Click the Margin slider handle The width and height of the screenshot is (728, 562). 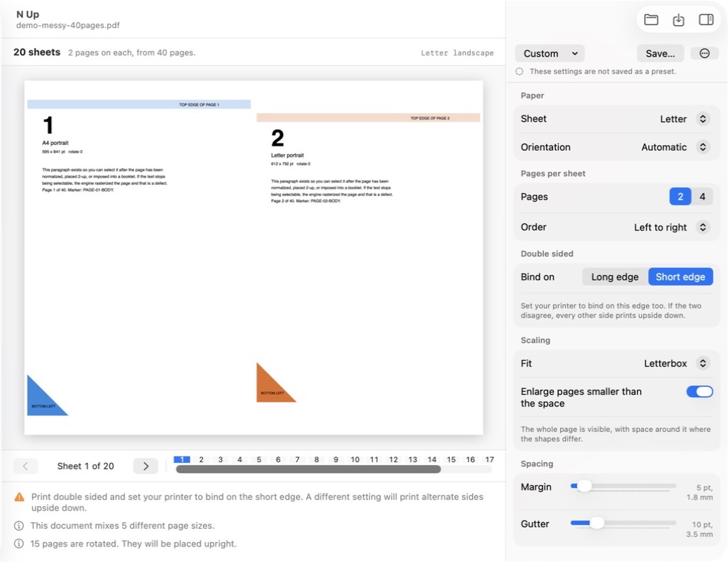[584, 486]
